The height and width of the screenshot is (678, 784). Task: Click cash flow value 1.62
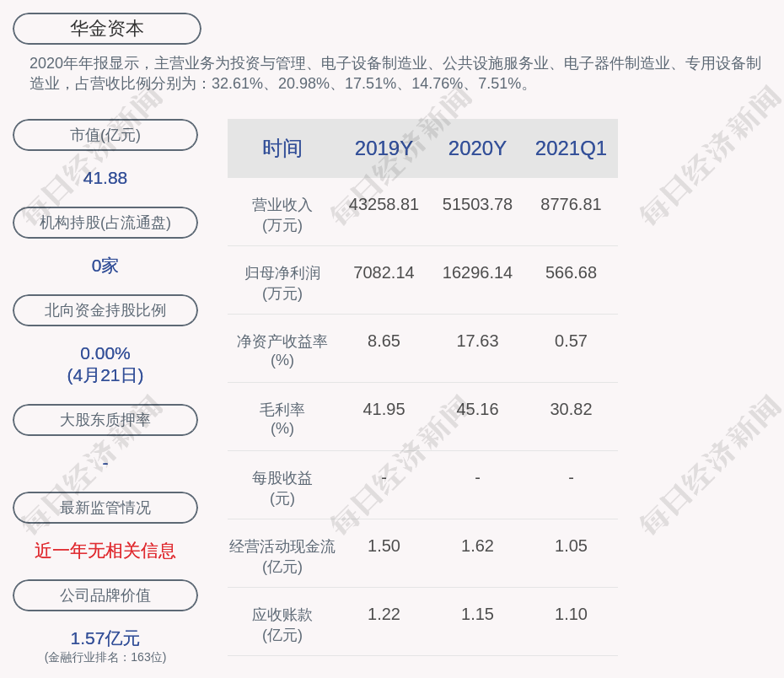[477, 546]
